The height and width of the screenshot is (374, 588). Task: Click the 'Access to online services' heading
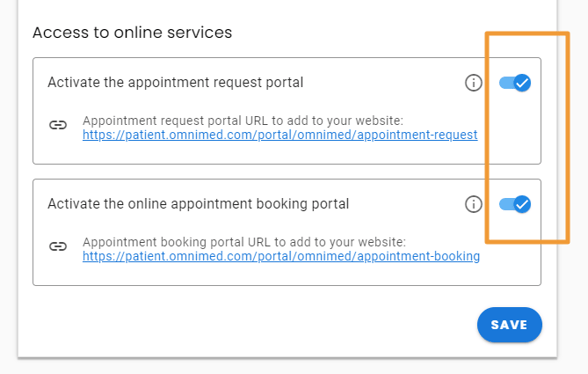(132, 32)
